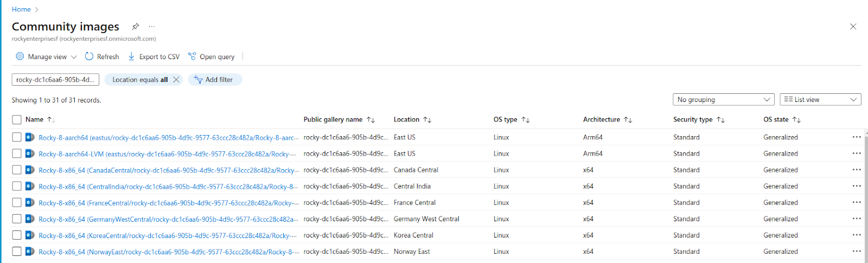Click the Refresh icon in the toolbar
Viewport: 868px width, 263px height.
(x=90, y=56)
